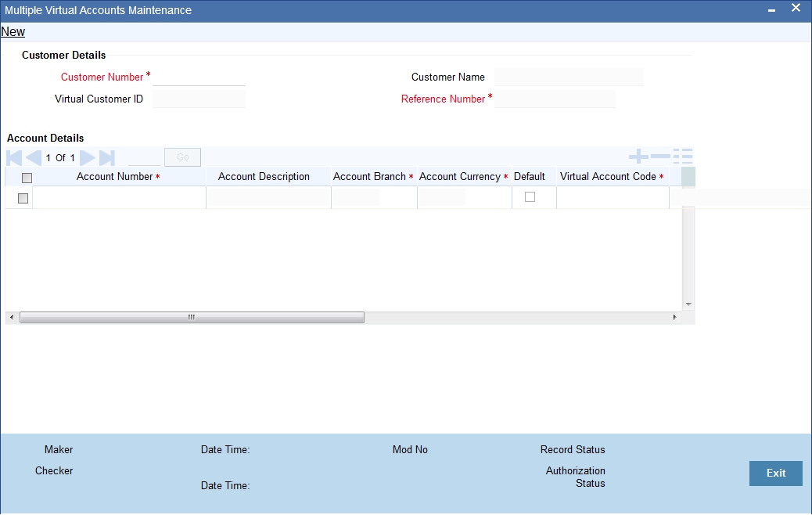Click the New menu option
812x515 pixels.
coord(13,31)
